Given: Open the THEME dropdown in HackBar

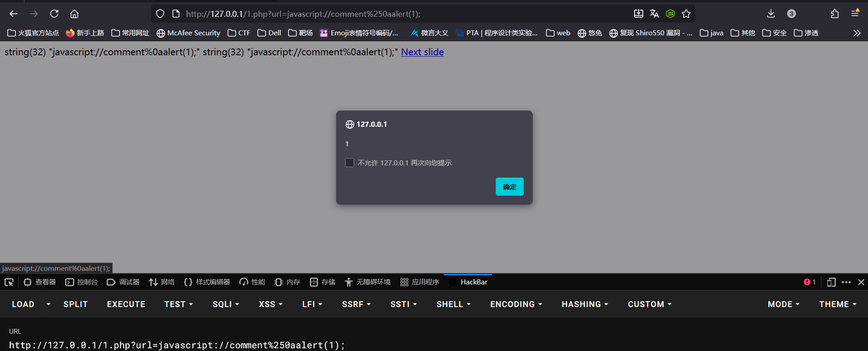Looking at the screenshot, I should 838,304.
